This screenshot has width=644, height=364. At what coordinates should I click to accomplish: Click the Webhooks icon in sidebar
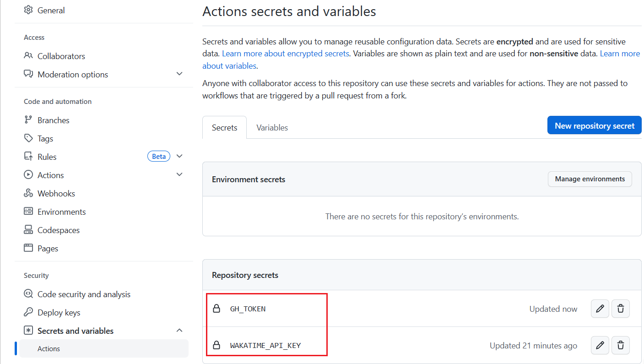[x=28, y=193]
